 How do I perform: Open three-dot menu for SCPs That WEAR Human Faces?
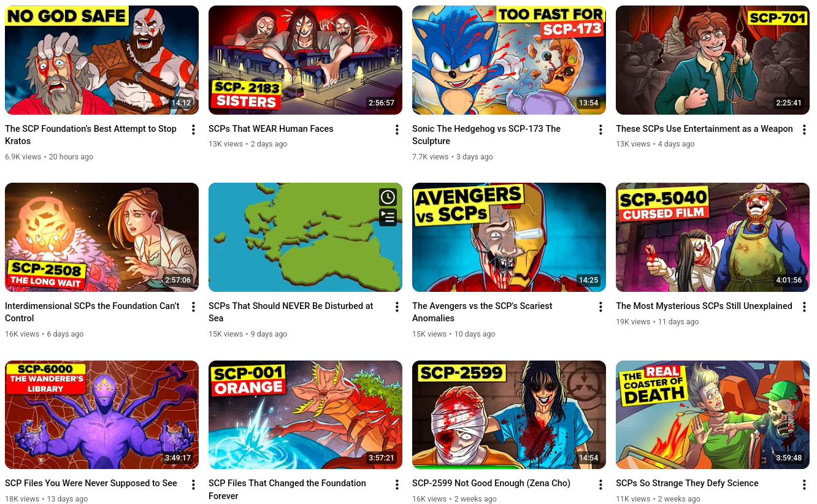point(397,130)
